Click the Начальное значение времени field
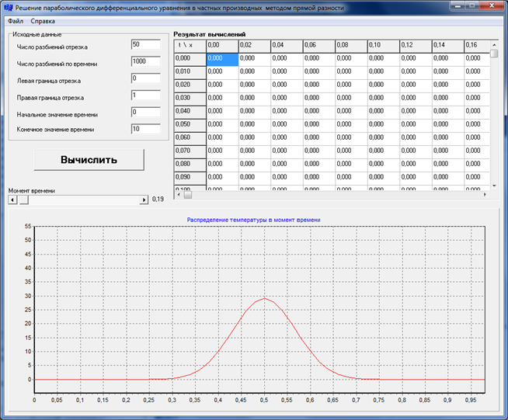The image size is (508, 420). point(146,112)
